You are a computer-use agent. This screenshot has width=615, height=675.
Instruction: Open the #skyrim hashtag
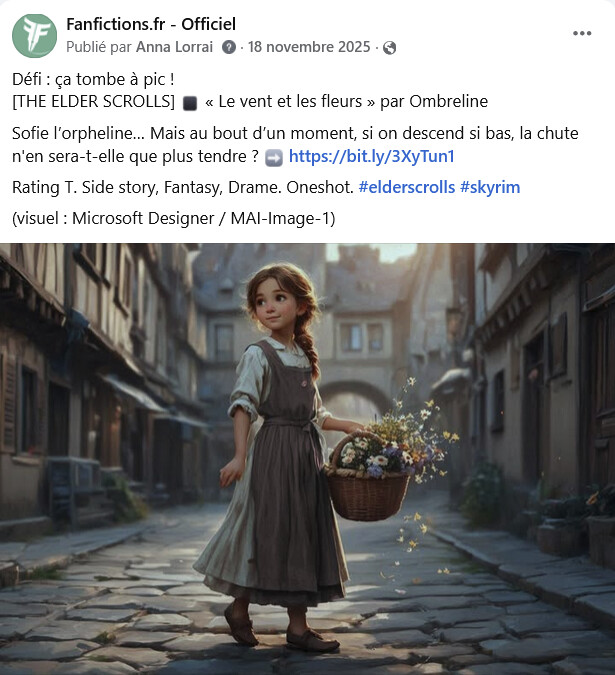coord(490,187)
